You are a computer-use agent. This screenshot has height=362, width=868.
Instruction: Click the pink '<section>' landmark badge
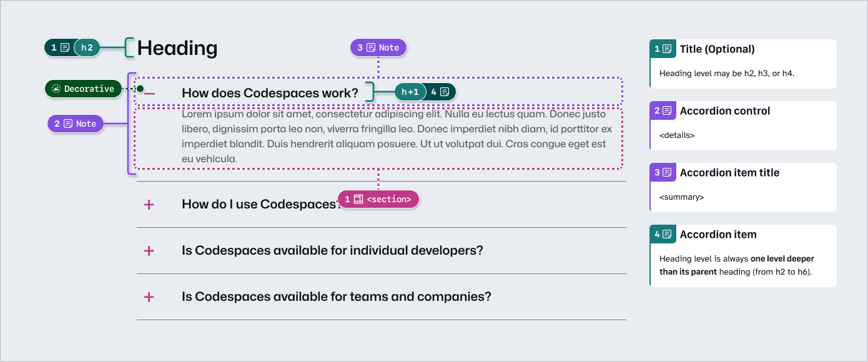tap(378, 199)
